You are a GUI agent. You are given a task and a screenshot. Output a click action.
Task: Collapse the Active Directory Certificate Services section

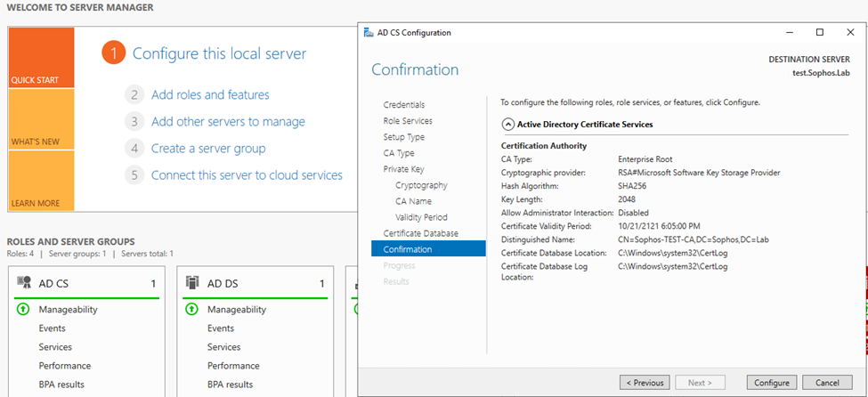click(x=507, y=125)
